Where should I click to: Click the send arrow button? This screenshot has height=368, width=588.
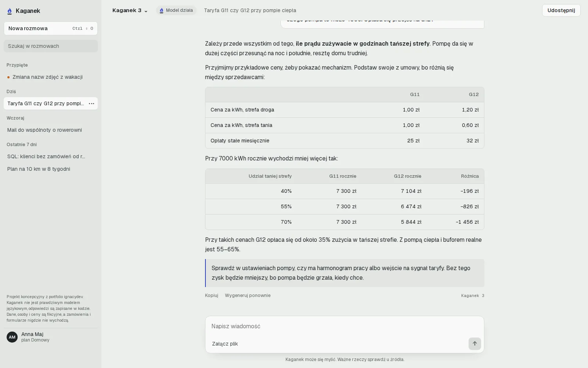click(474, 344)
